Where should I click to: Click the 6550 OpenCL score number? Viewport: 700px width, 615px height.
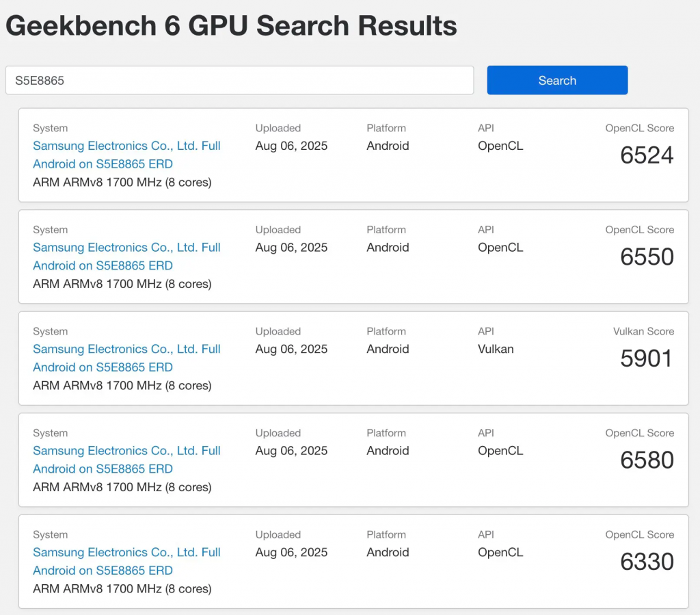647,257
